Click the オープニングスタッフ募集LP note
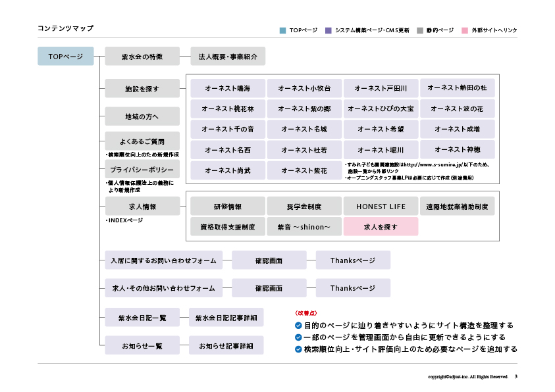This screenshot has width=555, height=392. click(x=409, y=178)
